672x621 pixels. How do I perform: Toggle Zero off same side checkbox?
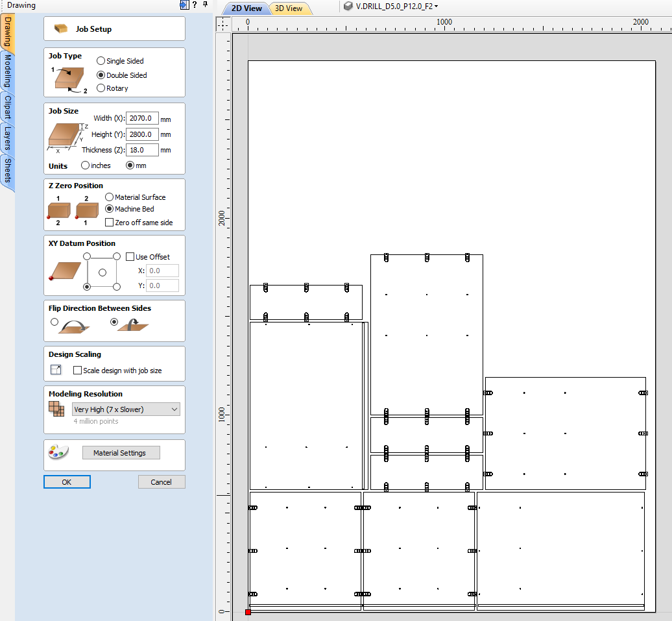(x=109, y=223)
